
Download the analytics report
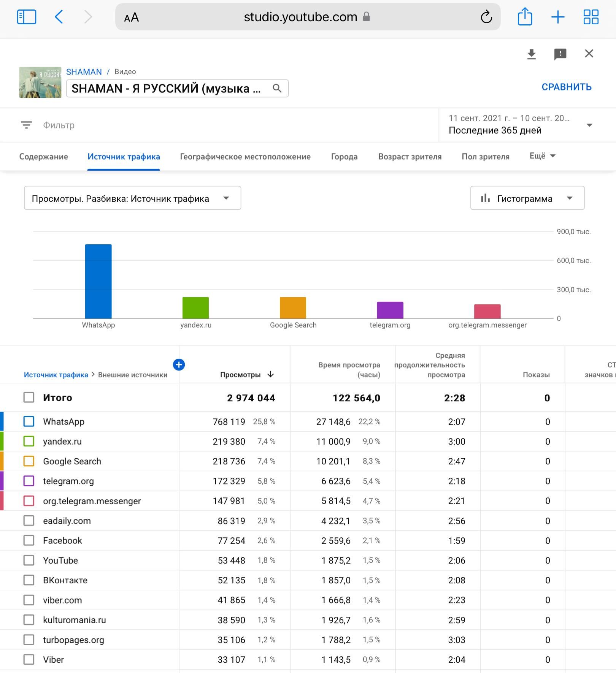[x=532, y=54]
